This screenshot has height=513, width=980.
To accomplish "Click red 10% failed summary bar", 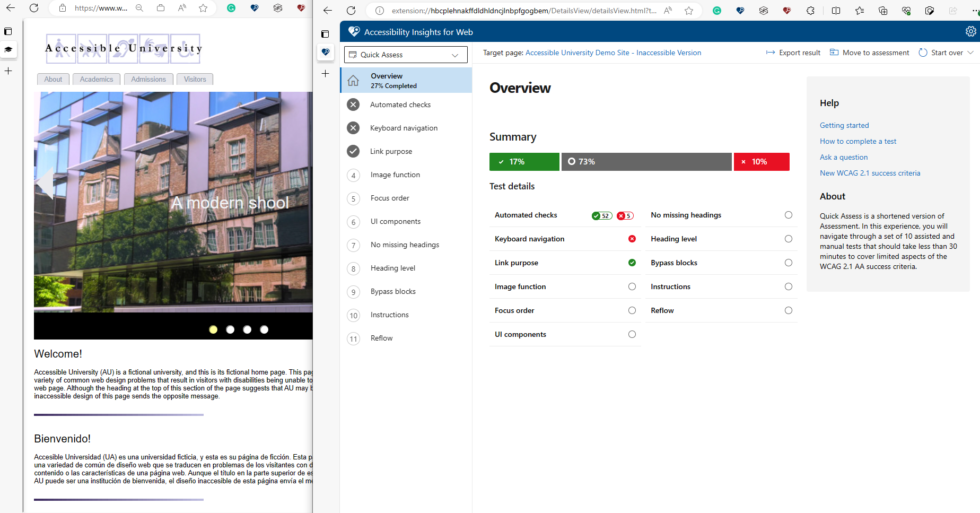I will pos(762,162).
